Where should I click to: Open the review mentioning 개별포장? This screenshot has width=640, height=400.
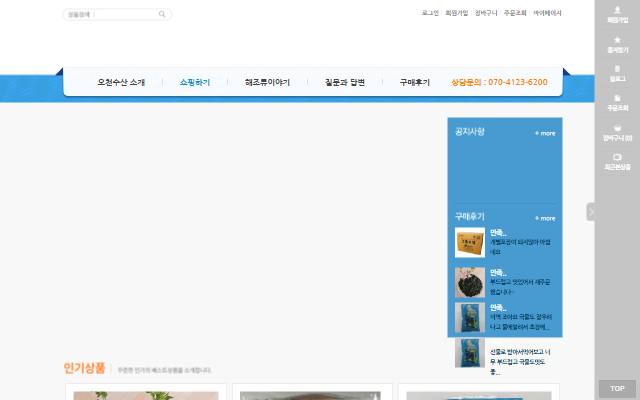click(520, 247)
